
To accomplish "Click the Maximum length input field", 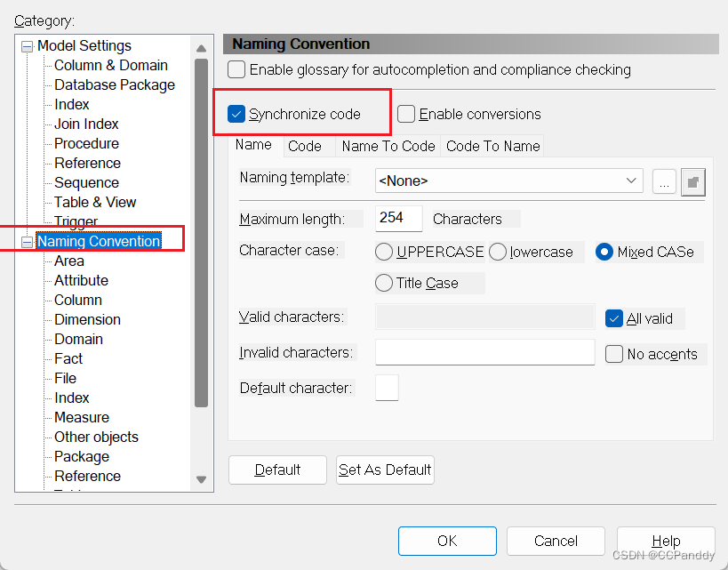I will 399,219.
